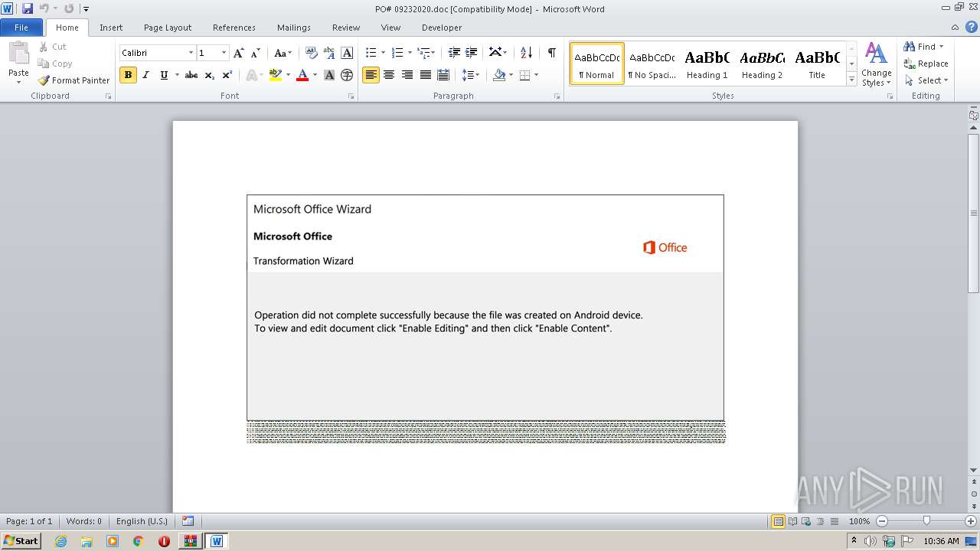Switch to the References tab

pyautogui.click(x=234, y=28)
